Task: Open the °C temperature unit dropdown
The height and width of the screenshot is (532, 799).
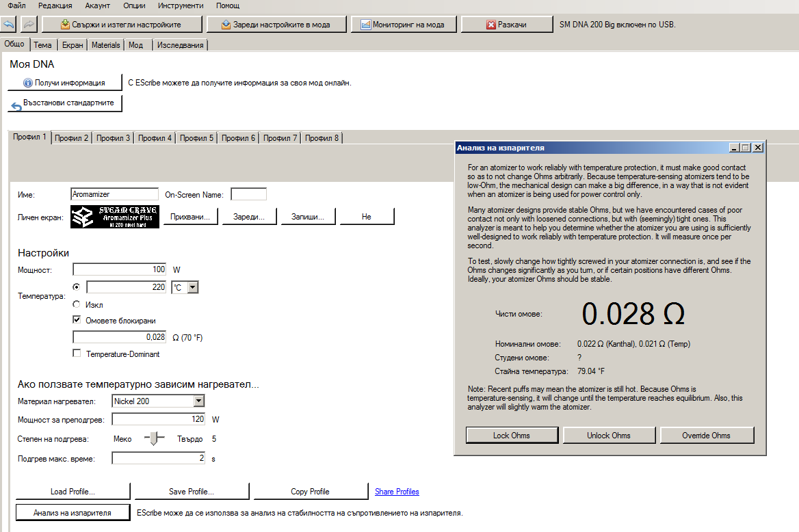Action: pos(192,287)
